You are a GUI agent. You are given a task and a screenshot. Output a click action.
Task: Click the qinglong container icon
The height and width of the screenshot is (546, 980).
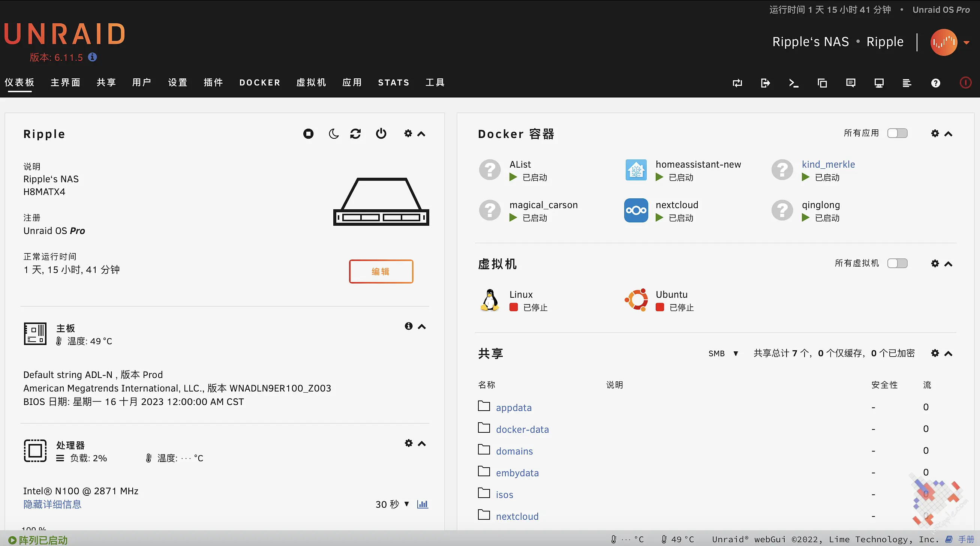(x=782, y=210)
